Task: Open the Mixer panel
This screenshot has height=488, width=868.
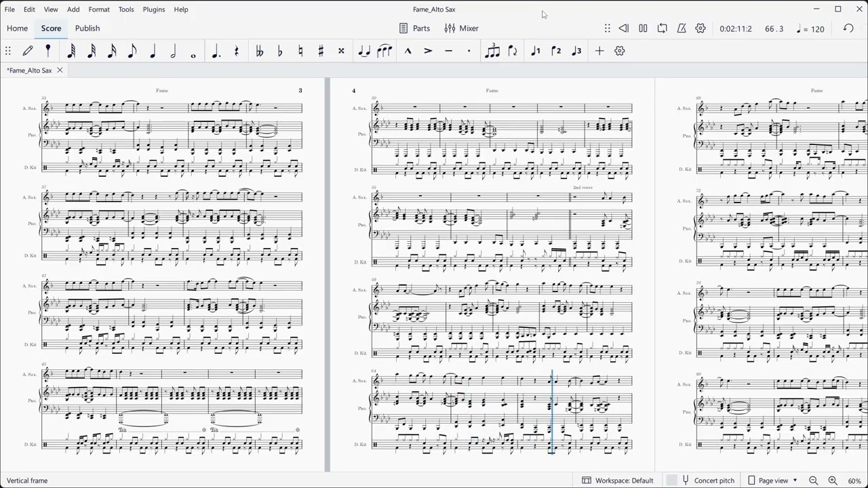Action: (462, 28)
